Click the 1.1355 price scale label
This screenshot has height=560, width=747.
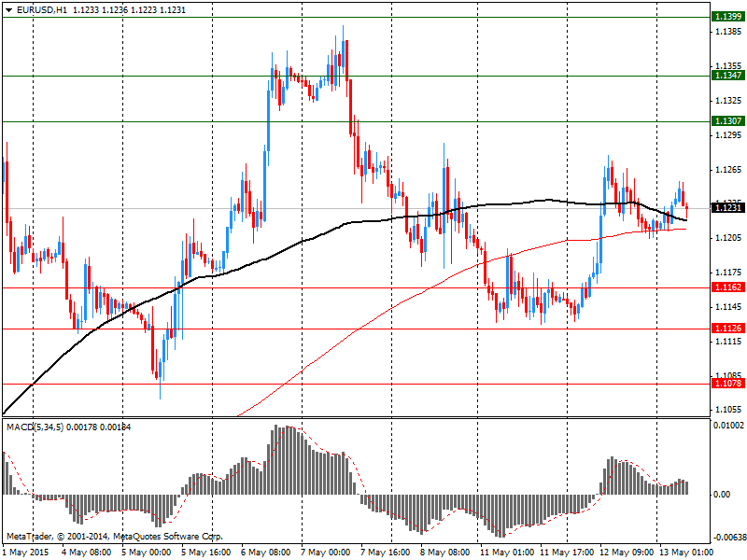[728, 65]
